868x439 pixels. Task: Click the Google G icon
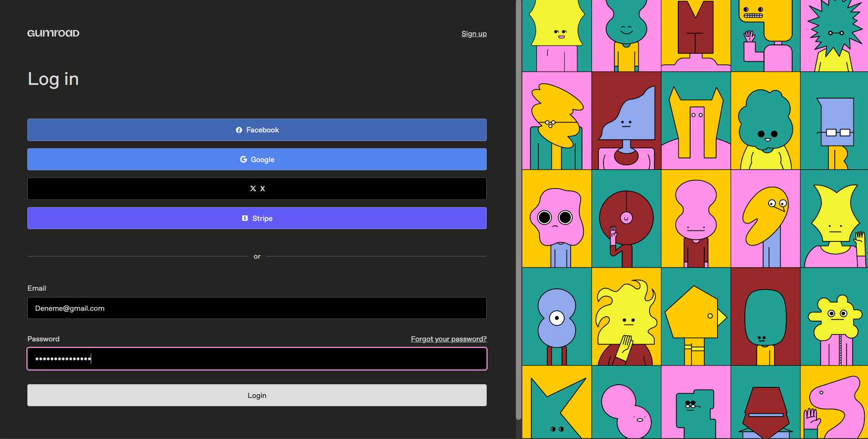(x=244, y=159)
